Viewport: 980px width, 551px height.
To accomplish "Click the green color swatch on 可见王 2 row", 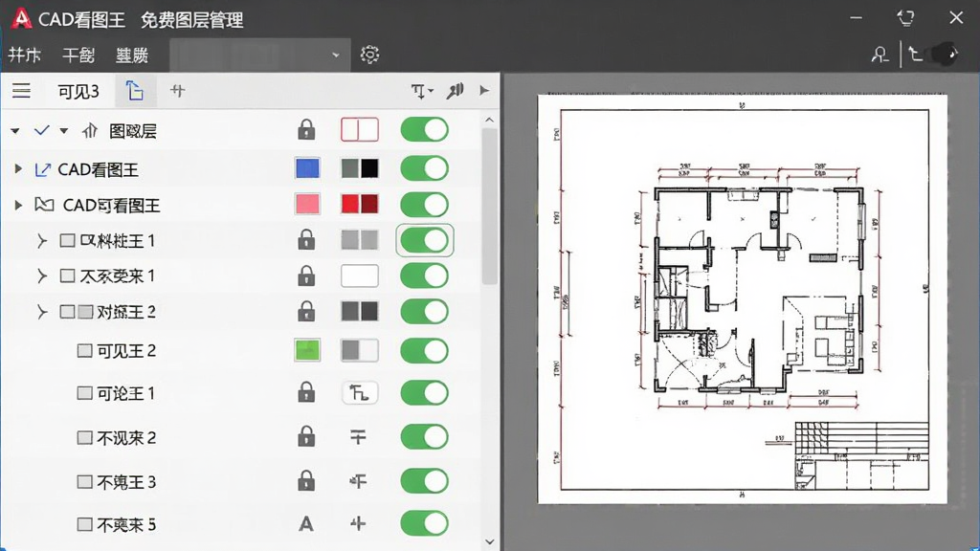I will coord(307,350).
